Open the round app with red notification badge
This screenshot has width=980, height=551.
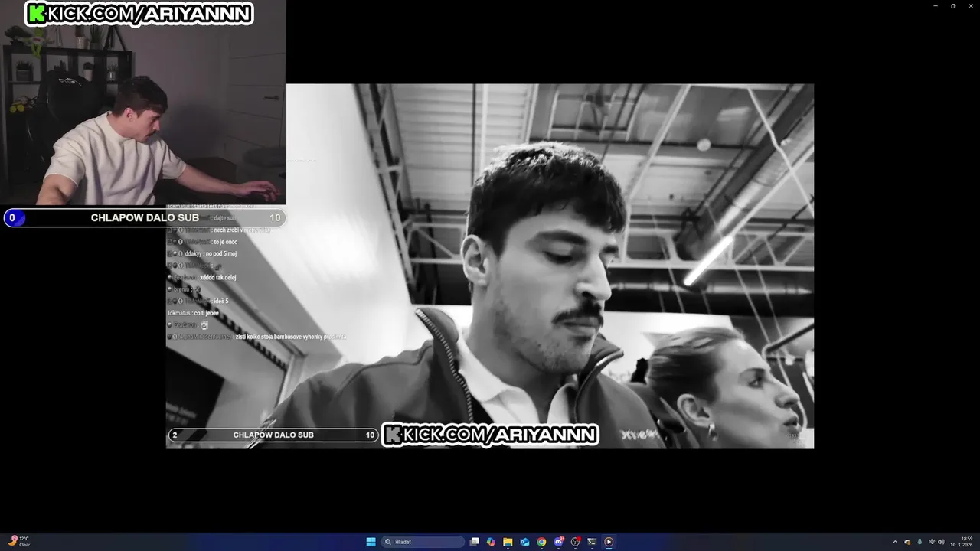(576, 542)
